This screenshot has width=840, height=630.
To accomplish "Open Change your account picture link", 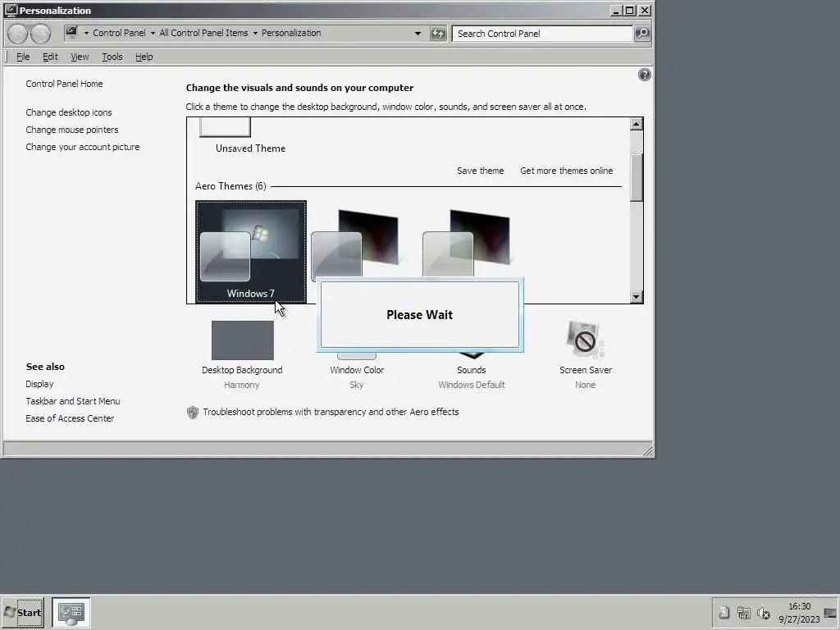I will coord(83,147).
